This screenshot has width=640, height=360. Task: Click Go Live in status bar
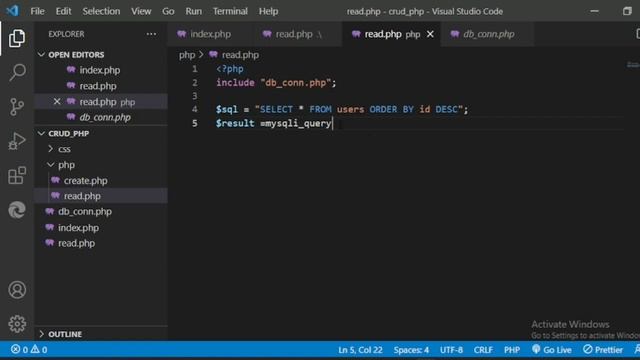point(552,350)
